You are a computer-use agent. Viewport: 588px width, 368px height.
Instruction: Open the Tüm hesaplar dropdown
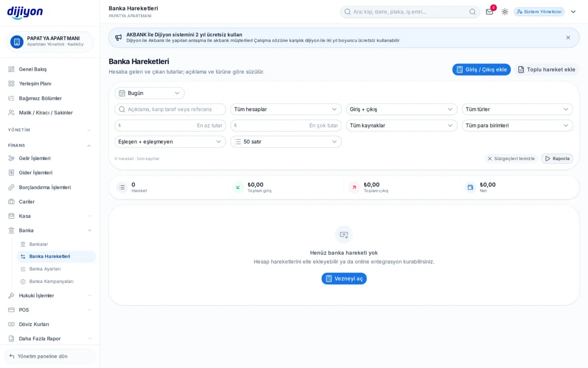pos(286,109)
